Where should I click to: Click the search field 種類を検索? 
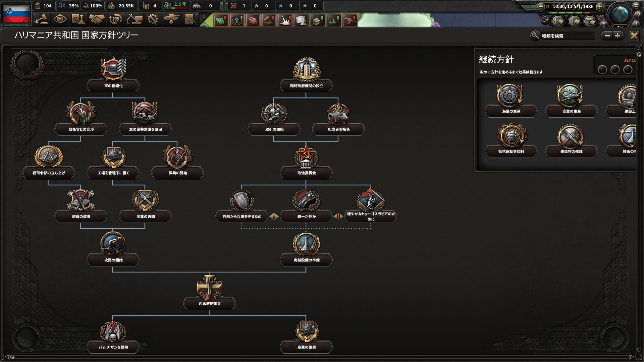click(568, 36)
